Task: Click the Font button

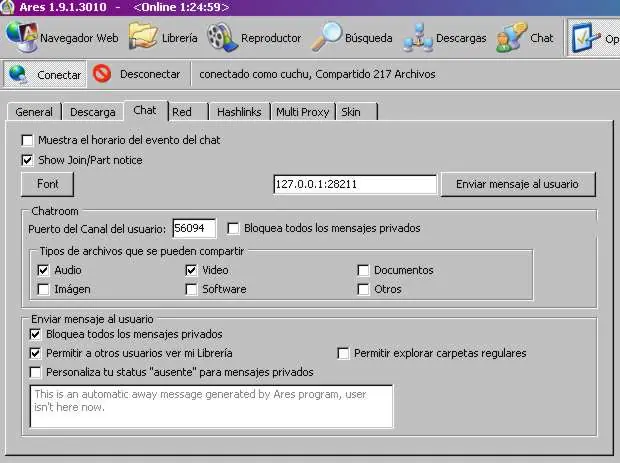Action: (x=47, y=184)
